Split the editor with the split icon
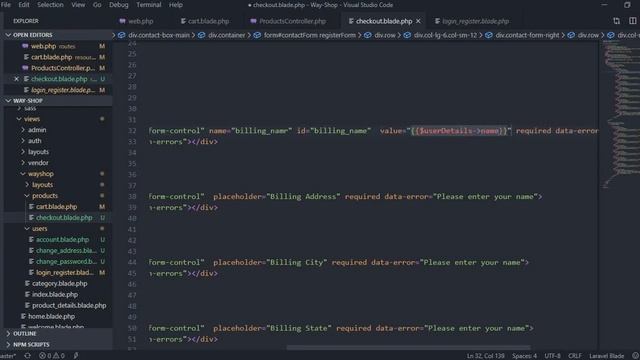This screenshot has height=360, width=640. [x=632, y=21]
